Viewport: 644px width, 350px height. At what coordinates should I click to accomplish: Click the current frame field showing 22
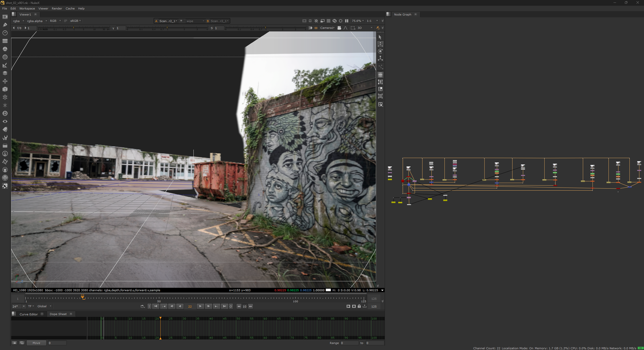pyautogui.click(x=190, y=306)
